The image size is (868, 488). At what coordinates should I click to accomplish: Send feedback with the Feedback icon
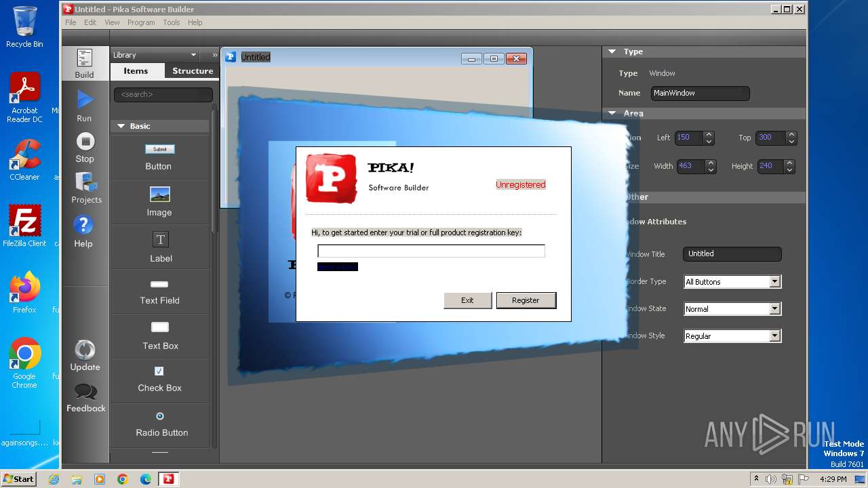click(85, 398)
